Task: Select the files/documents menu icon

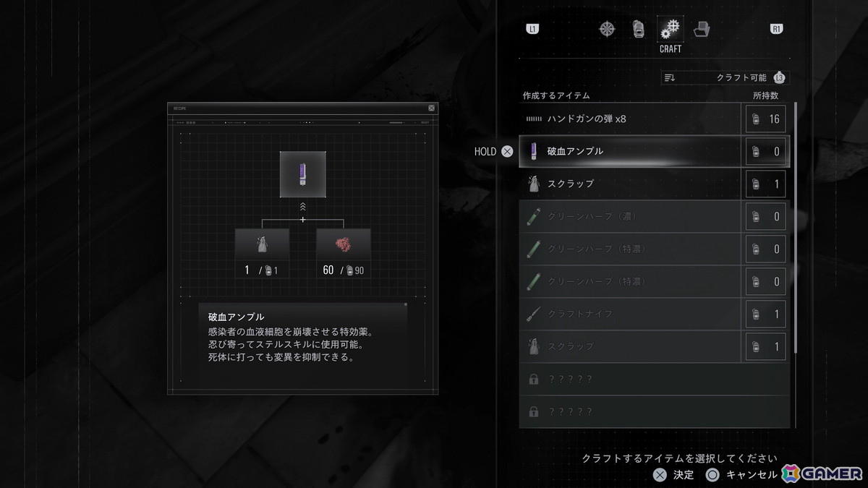Action: tap(701, 28)
